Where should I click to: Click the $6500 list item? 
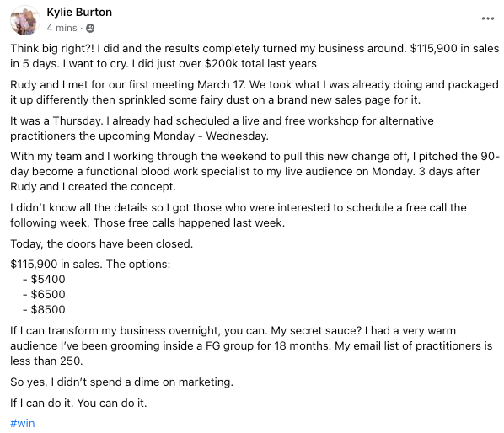click(45, 294)
